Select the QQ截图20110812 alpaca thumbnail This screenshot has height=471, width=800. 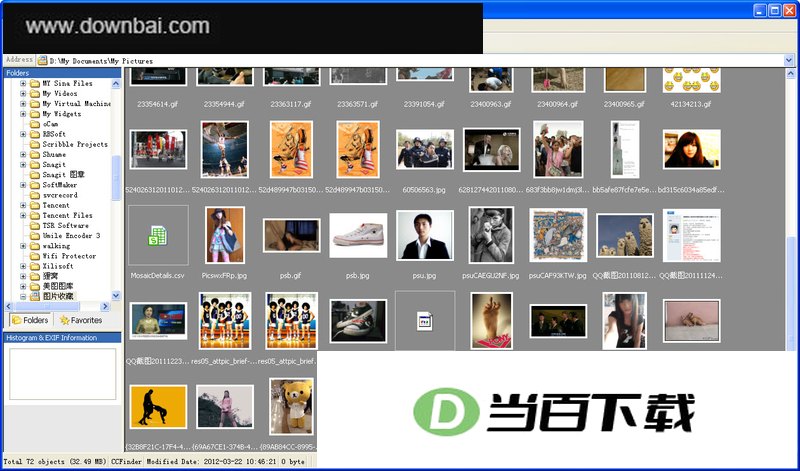[x=624, y=236]
